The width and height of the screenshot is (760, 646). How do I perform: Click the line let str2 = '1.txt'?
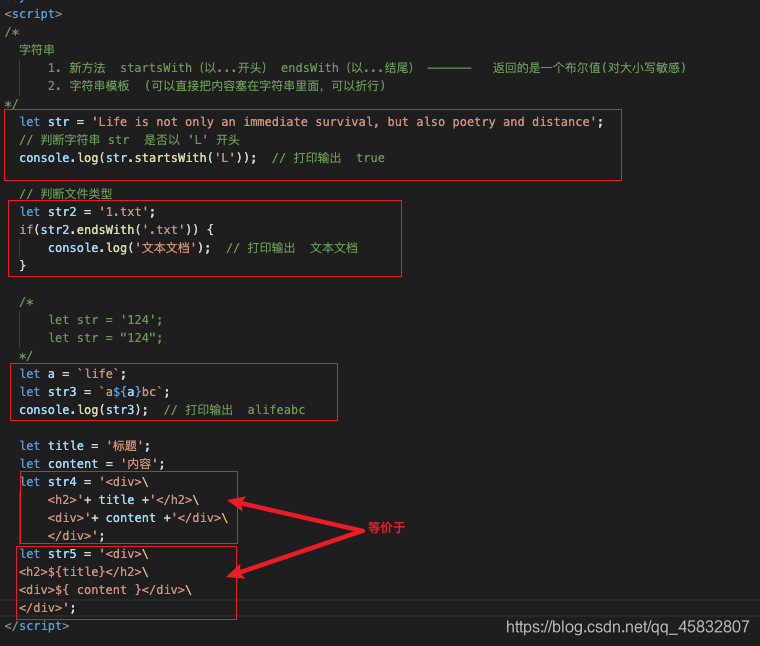coord(87,212)
